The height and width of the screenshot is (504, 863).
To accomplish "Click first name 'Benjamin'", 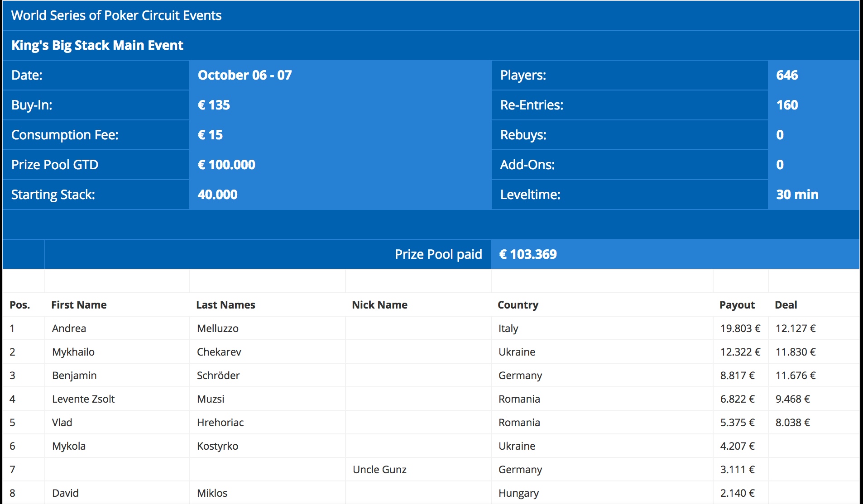I will click(74, 376).
